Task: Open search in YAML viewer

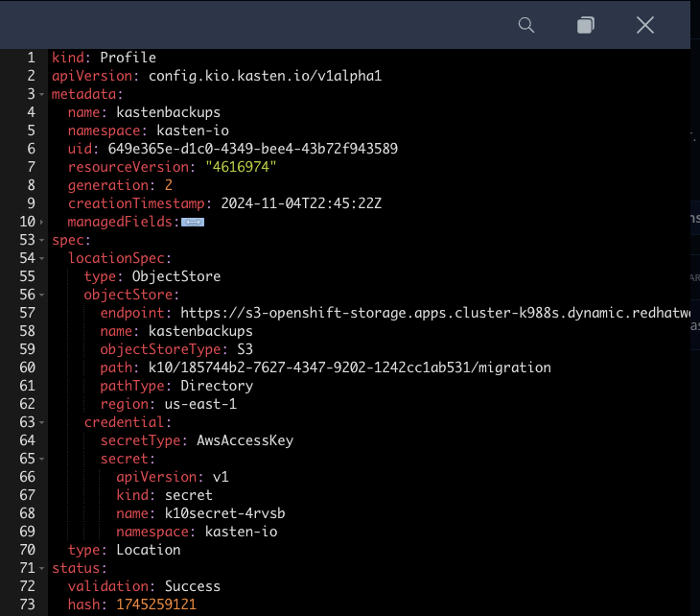Action: pos(526,25)
